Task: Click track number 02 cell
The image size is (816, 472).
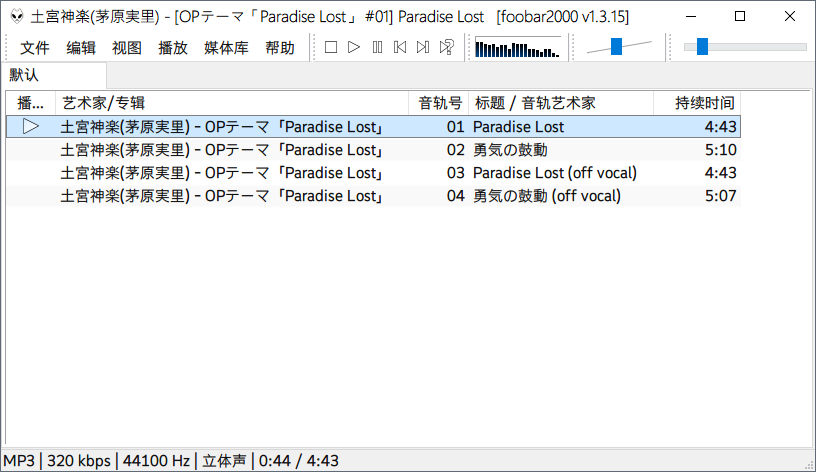Action: pyautogui.click(x=455, y=150)
